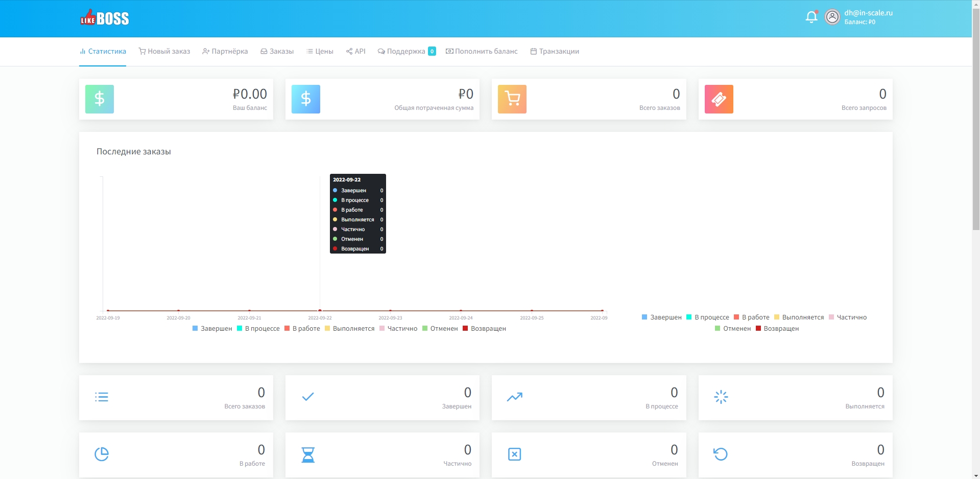Click the 2022-09-22 data point on chart
This screenshot has height=479, width=980.
point(320,310)
